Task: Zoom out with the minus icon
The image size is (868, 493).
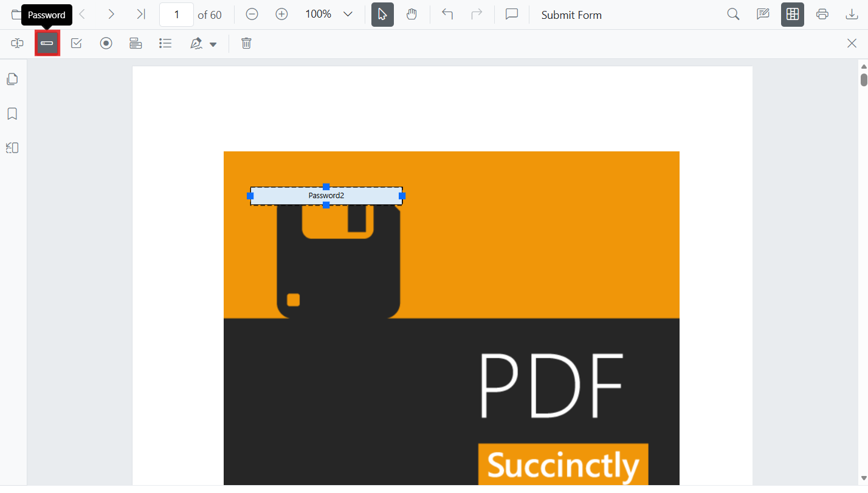Action: tap(252, 14)
